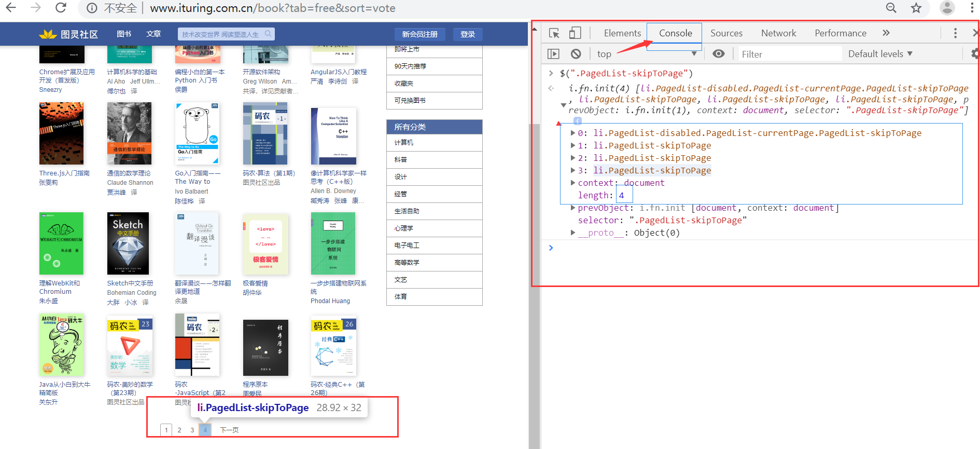The image size is (980, 449).
Task: Open the Sketch中文手册 book cover
Action: coord(128,243)
